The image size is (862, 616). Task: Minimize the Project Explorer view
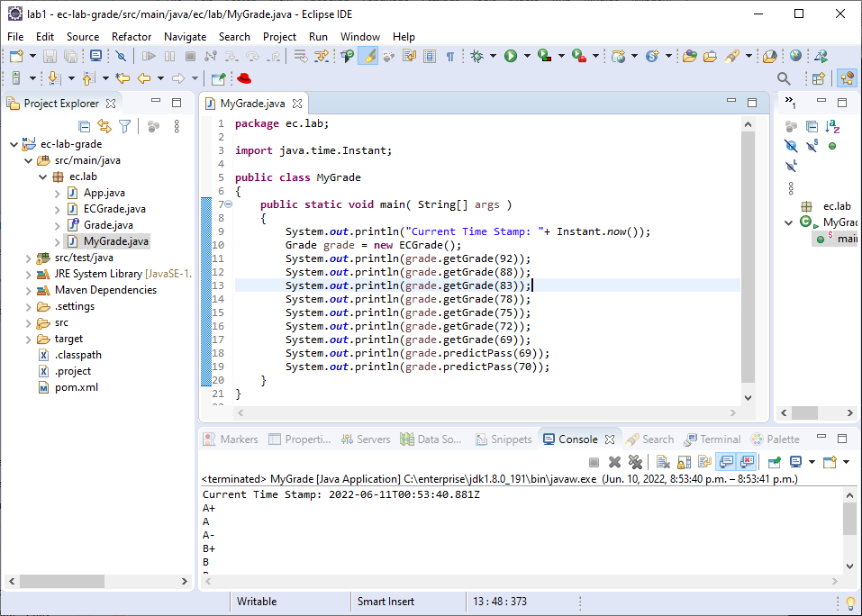[x=156, y=102]
